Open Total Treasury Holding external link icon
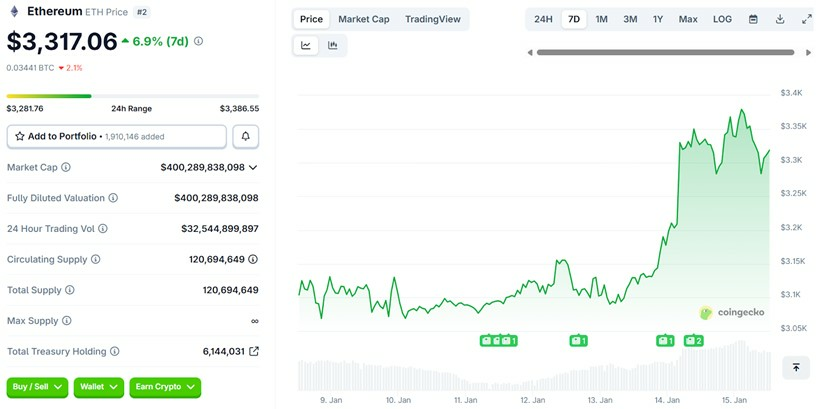The height and width of the screenshot is (409, 821). [x=253, y=352]
